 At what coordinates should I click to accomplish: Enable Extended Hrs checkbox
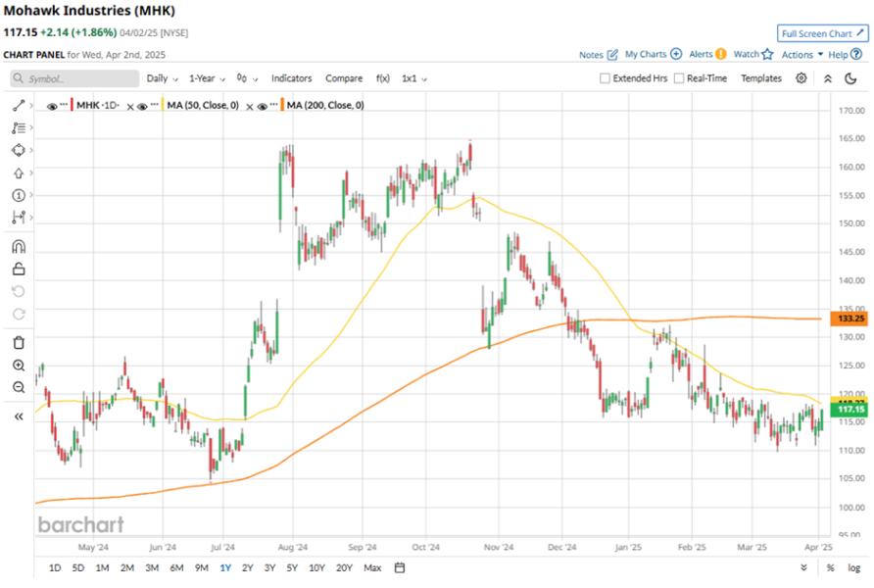(605, 78)
